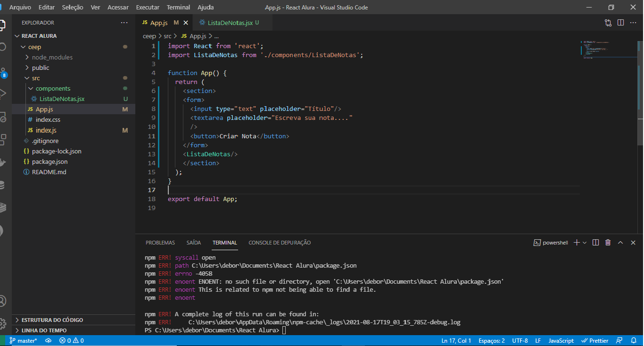The height and width of the screenshot is (346, 644).
Task: Maximize the panel with up chevron
Action: tap(620, 243)
